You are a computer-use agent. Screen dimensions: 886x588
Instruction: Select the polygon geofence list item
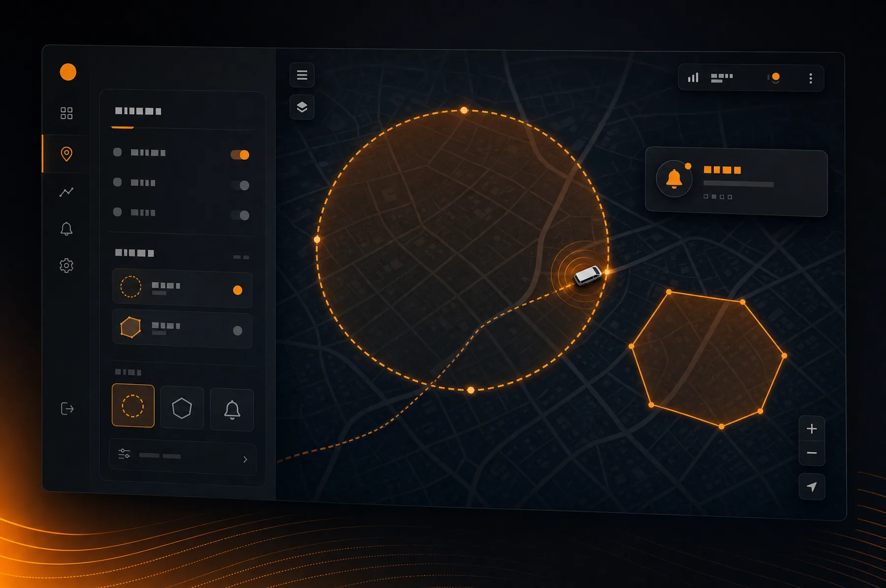point(183,329)
